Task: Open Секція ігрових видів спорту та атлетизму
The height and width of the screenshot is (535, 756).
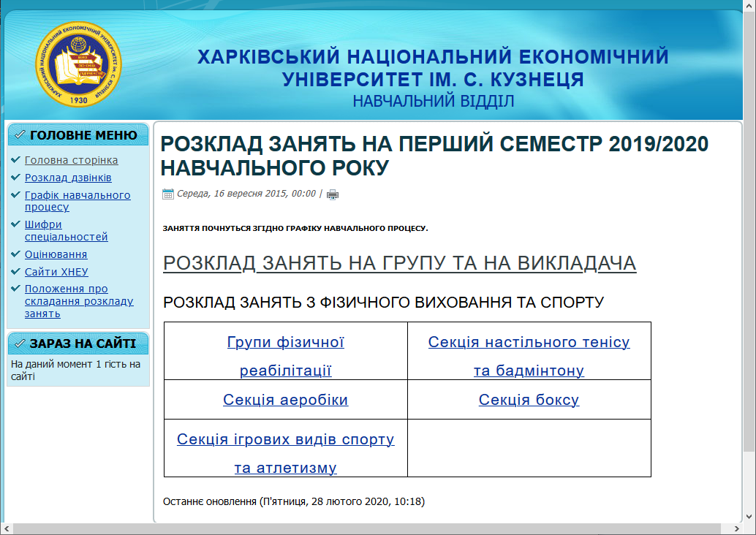Action: (x=286, y=453)
